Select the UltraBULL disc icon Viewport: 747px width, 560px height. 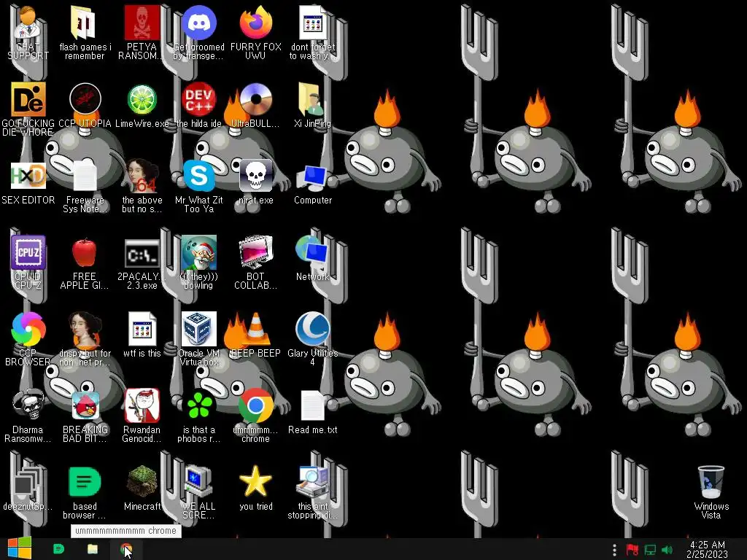coord(256,99)
